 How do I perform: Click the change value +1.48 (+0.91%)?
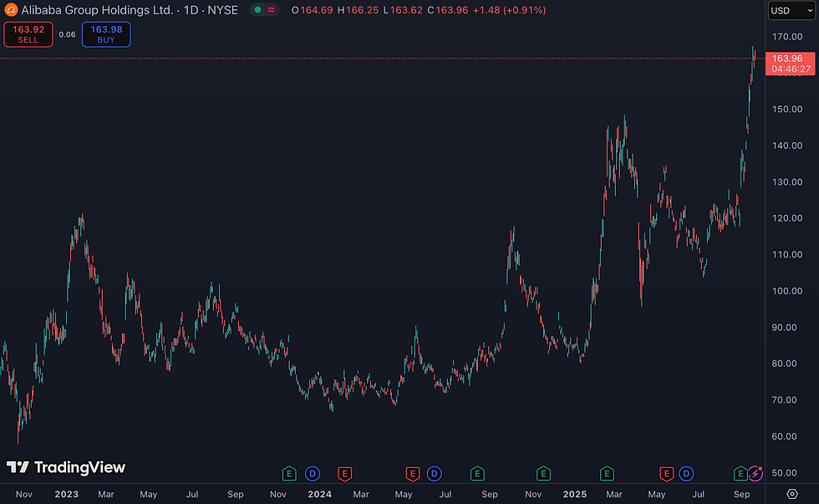(509, 10)
